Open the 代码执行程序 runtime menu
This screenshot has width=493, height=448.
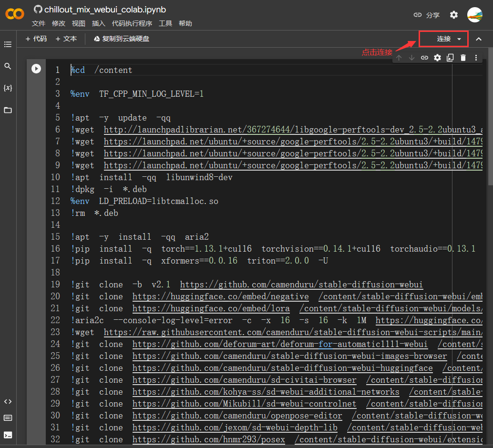click(132, 23)
